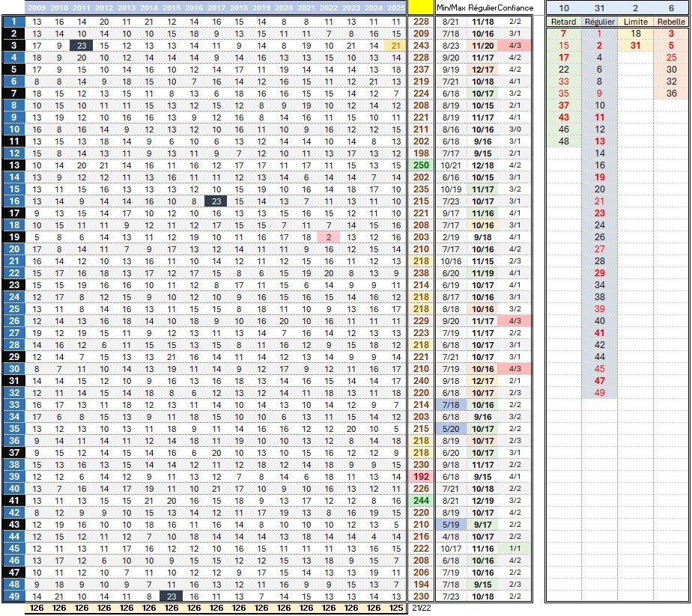Select the red total cell showing 192
The image size is (692, 616).
point(422,476)
